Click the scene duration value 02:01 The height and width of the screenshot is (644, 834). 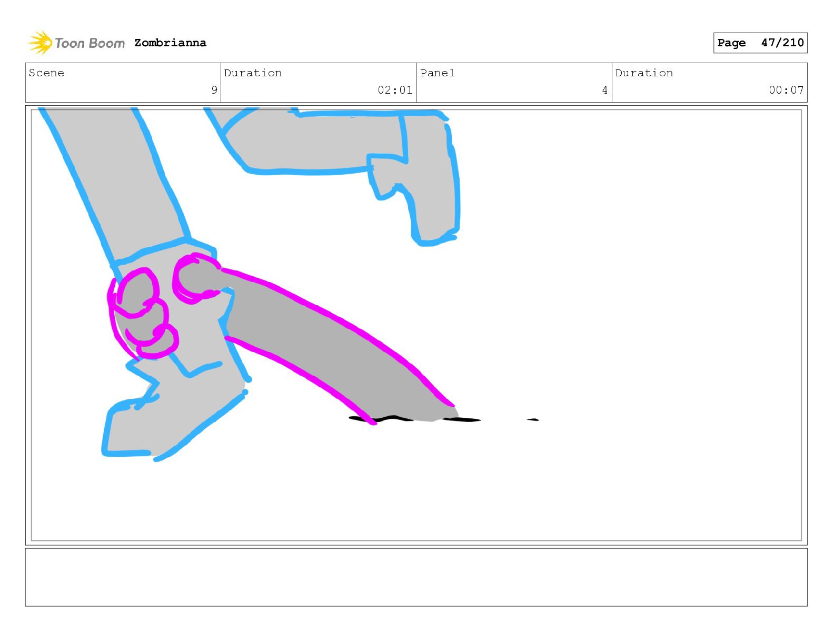pyautogui.click(x=395, y=90)
